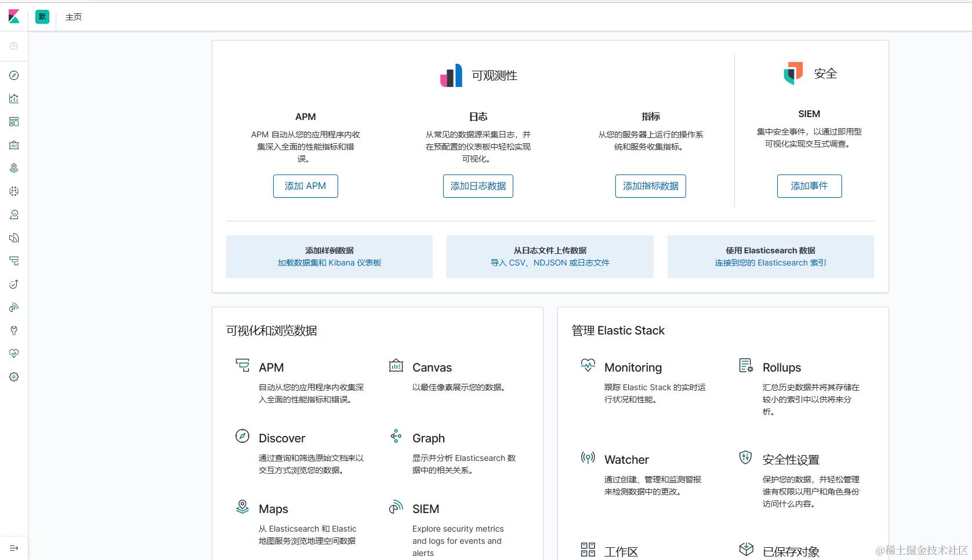Open Logs from the sidebar icon
Viewport: 972px width, 560px height.
pos(14,238)
